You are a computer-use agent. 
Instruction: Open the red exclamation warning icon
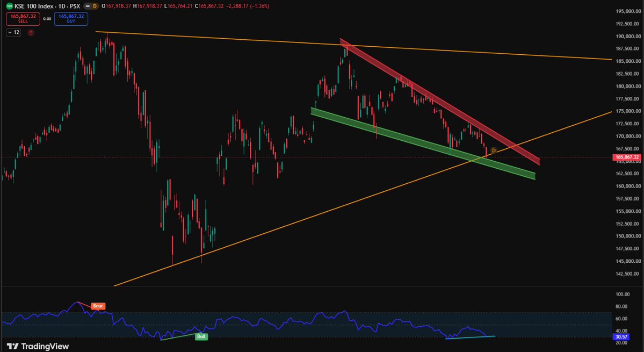(31, 32)
